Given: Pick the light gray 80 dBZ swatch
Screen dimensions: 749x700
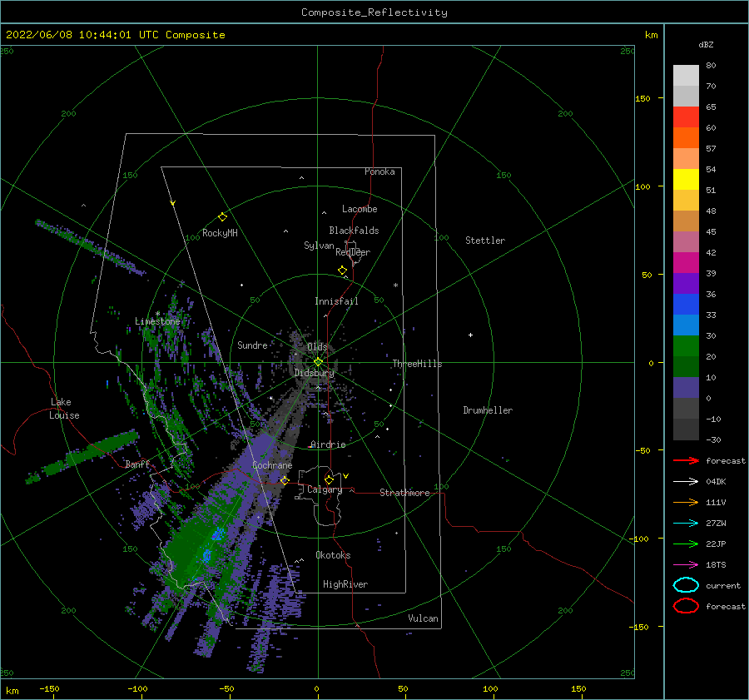Looking at the screenshot, I should click(686, 76).
